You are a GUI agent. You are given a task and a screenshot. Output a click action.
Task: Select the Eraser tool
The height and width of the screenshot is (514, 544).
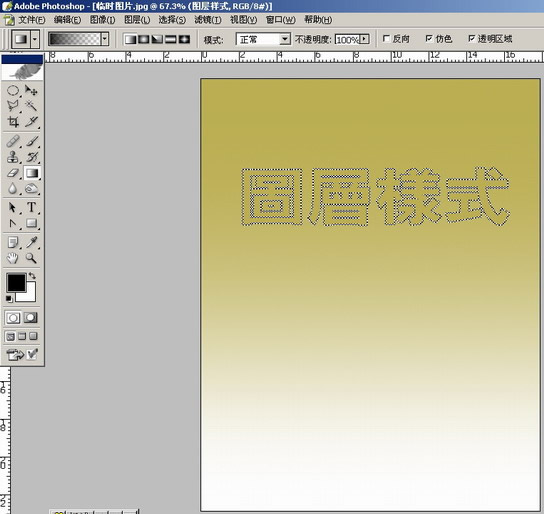tap(13, 173)
